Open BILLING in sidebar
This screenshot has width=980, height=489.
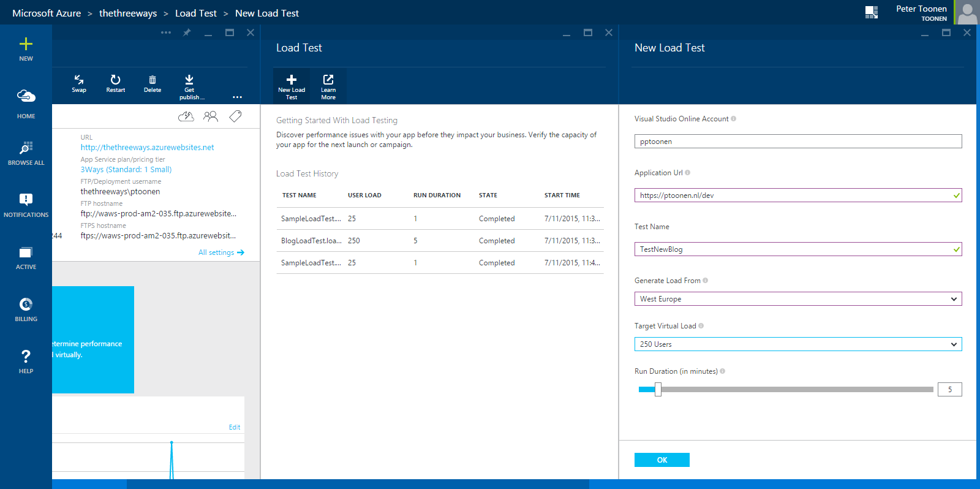pos(26,310)
